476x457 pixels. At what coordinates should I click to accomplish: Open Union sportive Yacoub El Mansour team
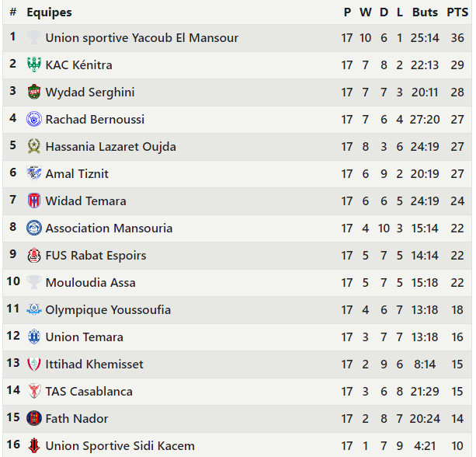(141, 38)
